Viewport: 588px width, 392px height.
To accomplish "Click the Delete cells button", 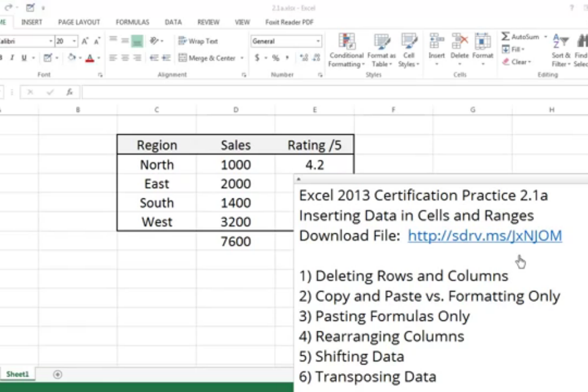I will (459, 50).
